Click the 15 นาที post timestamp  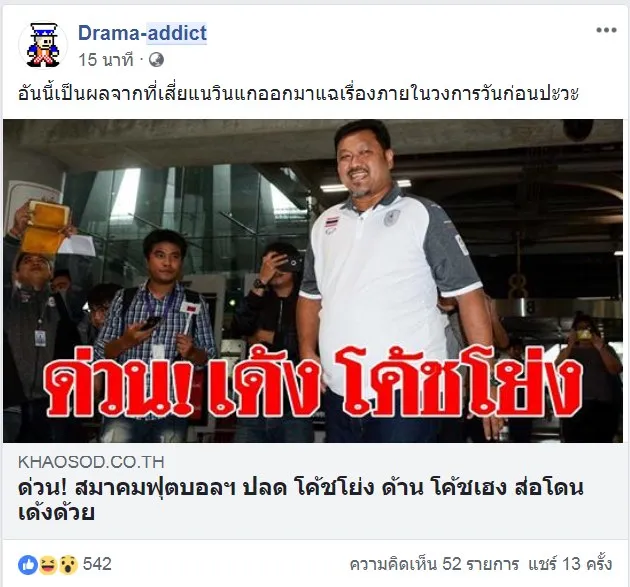(x=106, y=60)
